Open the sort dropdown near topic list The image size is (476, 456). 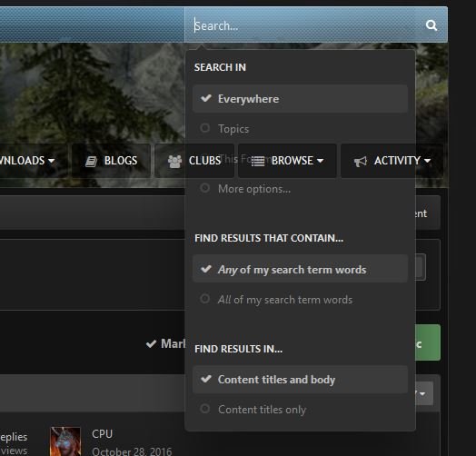[424, 393]
